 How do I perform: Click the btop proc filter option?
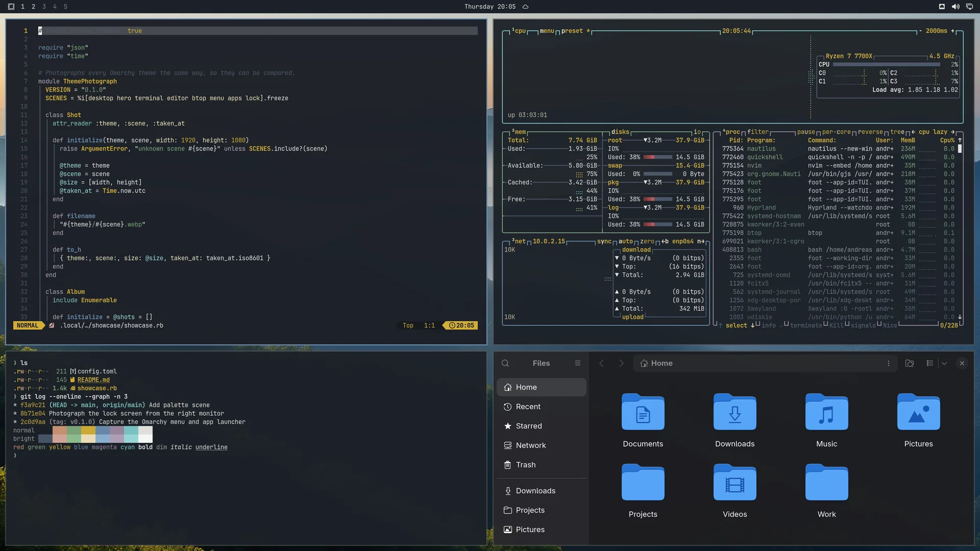coord(758,132)
